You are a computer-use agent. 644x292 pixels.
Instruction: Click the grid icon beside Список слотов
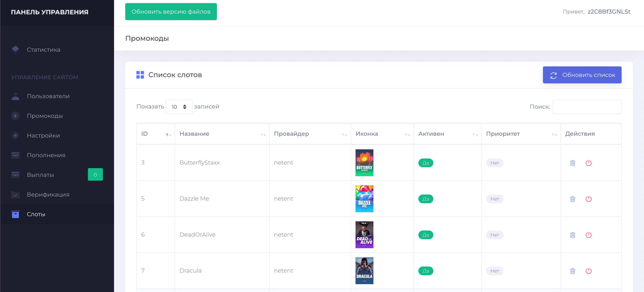click(140, 75)
